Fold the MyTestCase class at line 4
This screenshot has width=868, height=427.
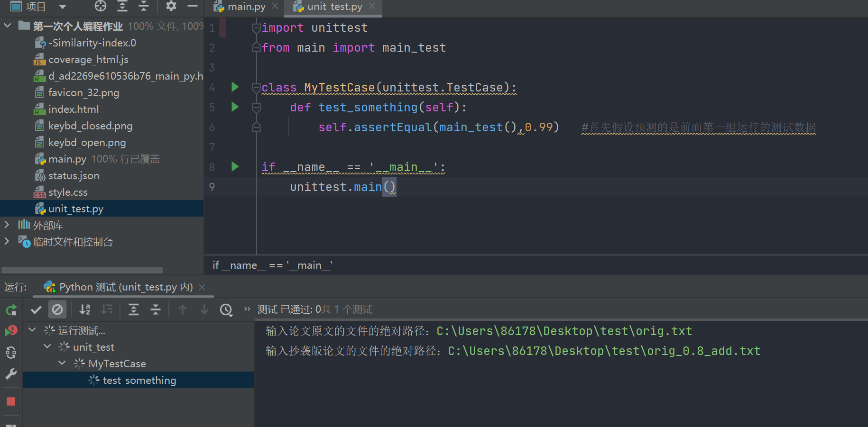point(256,88)
